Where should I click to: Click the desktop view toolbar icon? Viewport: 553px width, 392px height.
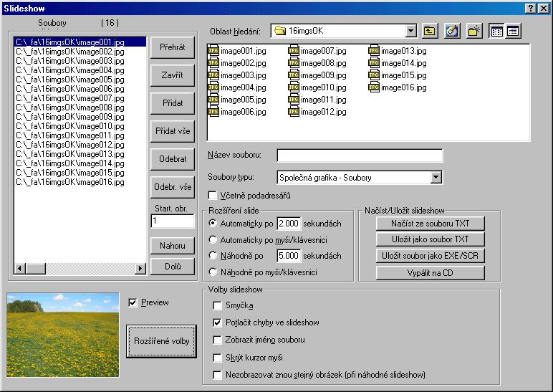click(451, 31)
